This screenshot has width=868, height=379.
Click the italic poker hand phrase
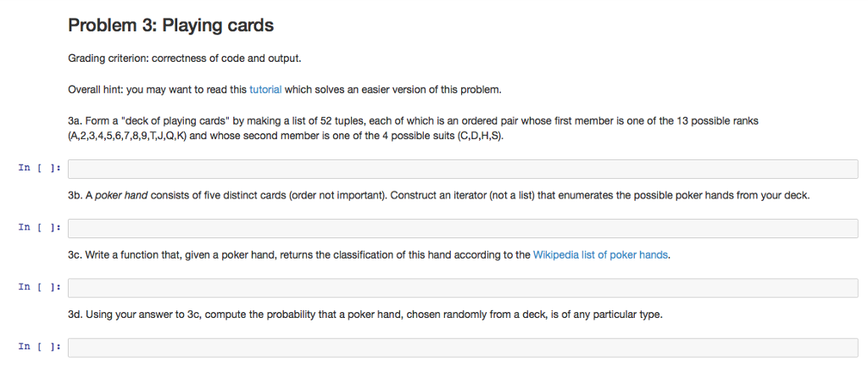[121, 196]
